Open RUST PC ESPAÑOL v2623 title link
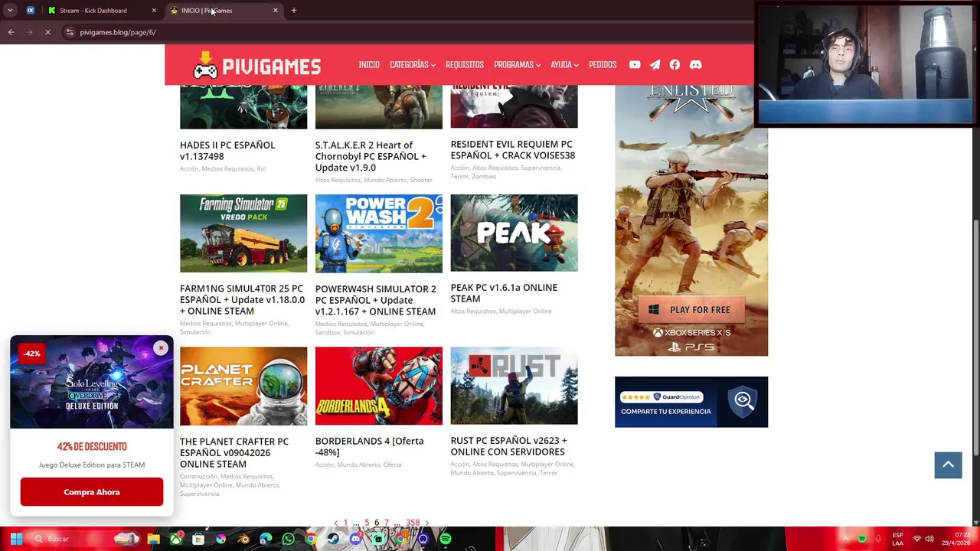The width and height of the screenshot is (980, 551). (508, 446)
